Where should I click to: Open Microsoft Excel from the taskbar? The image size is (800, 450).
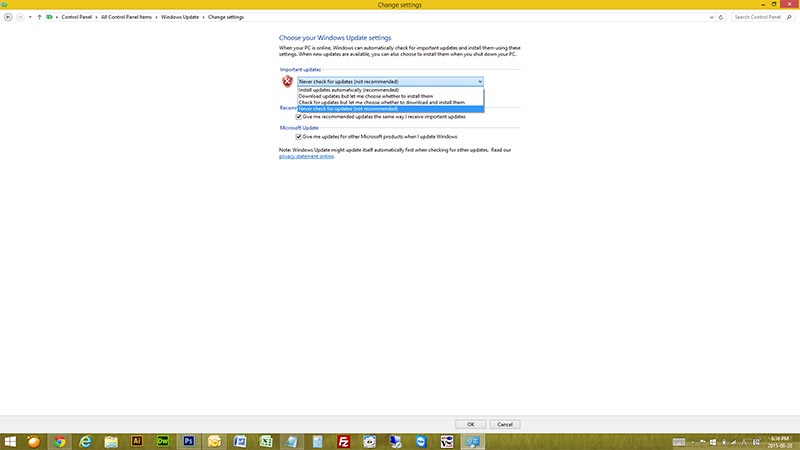pos(266,442)
